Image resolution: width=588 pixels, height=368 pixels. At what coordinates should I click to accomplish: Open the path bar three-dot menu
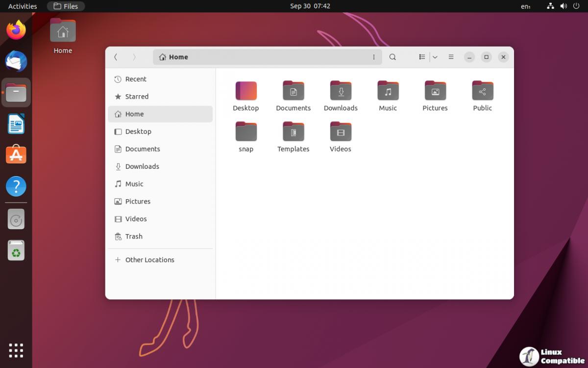pos(374,57)
